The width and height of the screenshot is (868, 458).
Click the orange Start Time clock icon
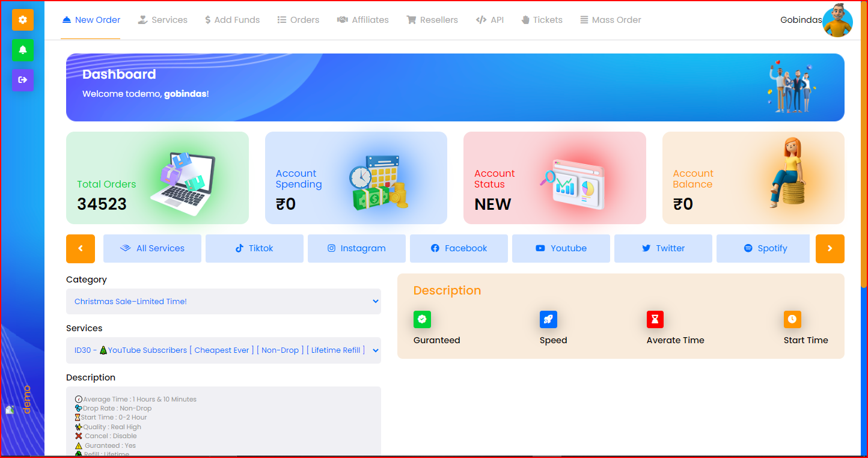(x=792, y=319)
